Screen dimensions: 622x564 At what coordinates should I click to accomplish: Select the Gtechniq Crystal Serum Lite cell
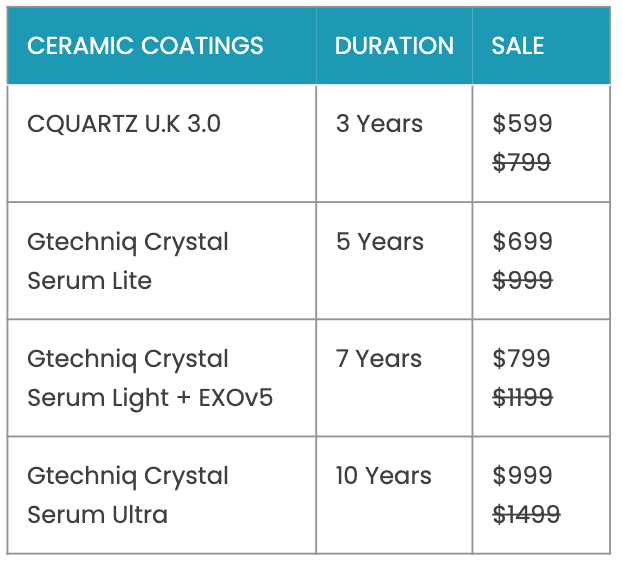click(128, 261)
